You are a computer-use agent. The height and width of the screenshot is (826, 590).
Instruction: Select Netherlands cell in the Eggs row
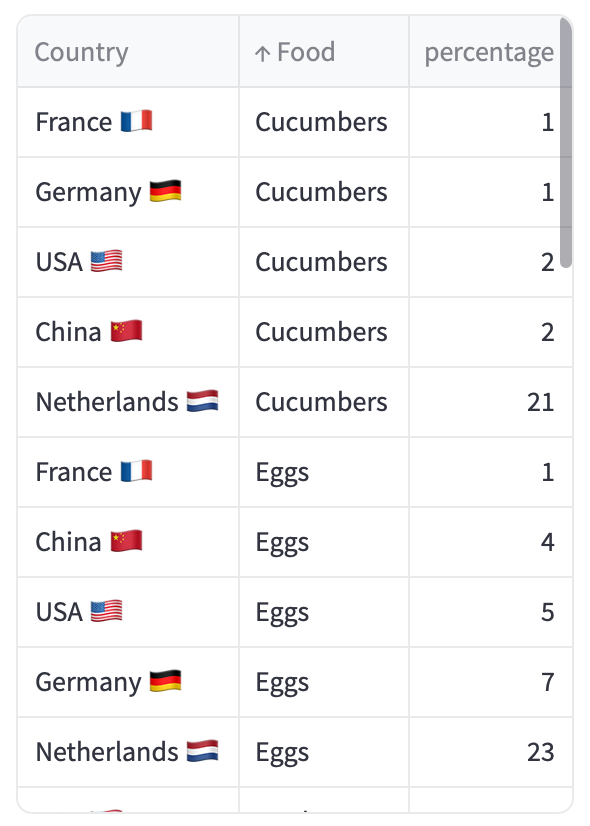pyautogui.click(x=128, y=753)
